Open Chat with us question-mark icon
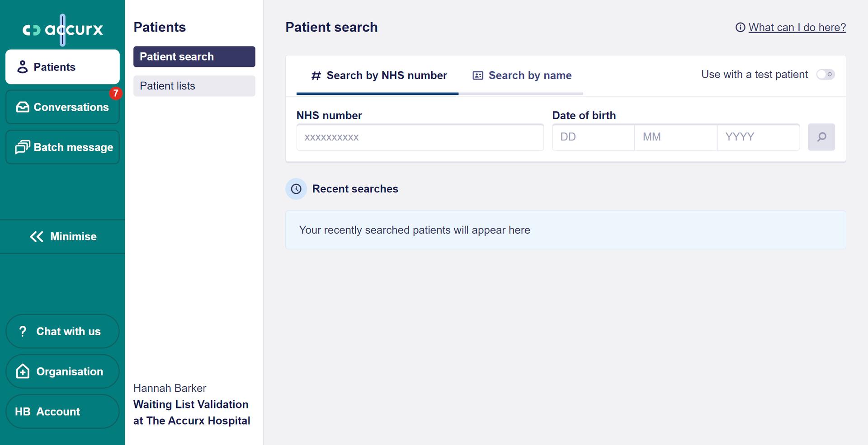Image resolution: width=868 pixels, height=445 pixels. (x=23, y=331)
